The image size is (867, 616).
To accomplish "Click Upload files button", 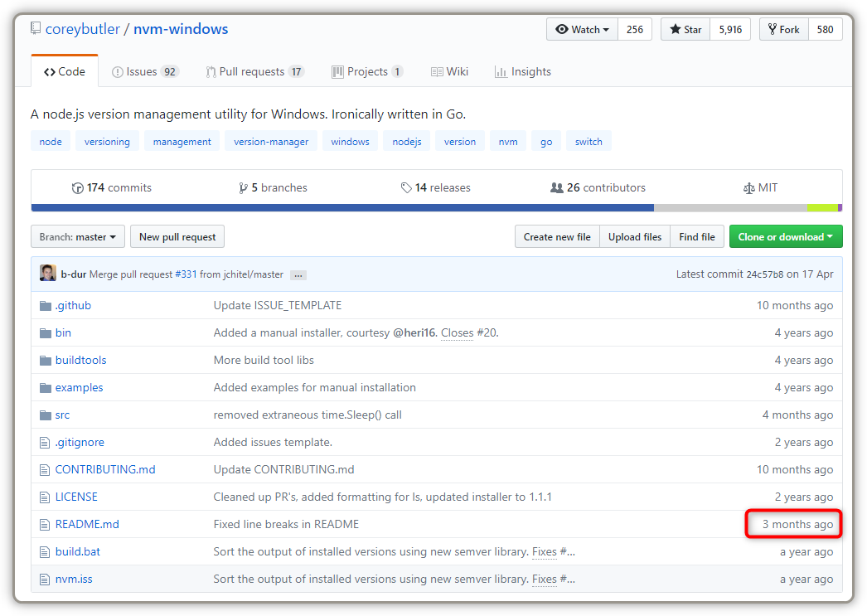I will [x=635, y=236].
